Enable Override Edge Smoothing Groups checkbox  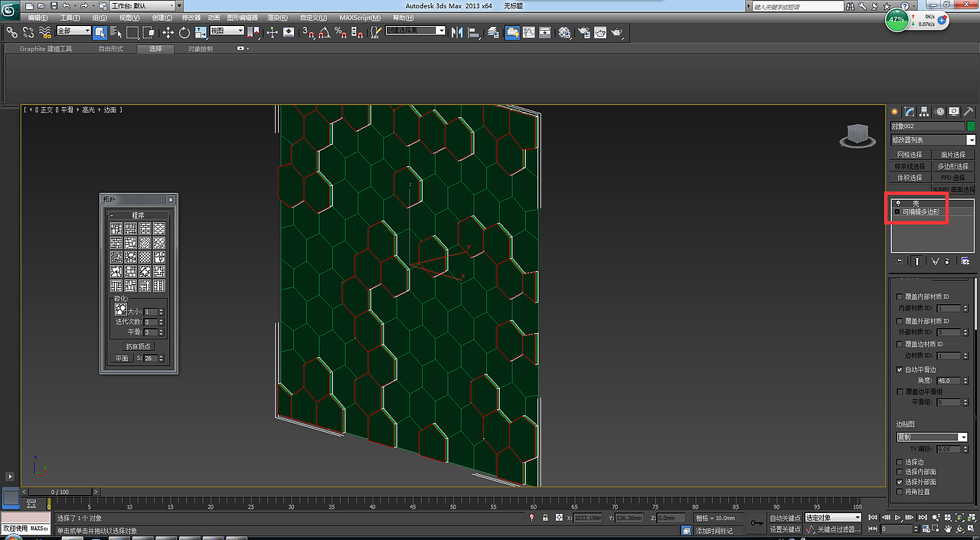pos(900,391)
